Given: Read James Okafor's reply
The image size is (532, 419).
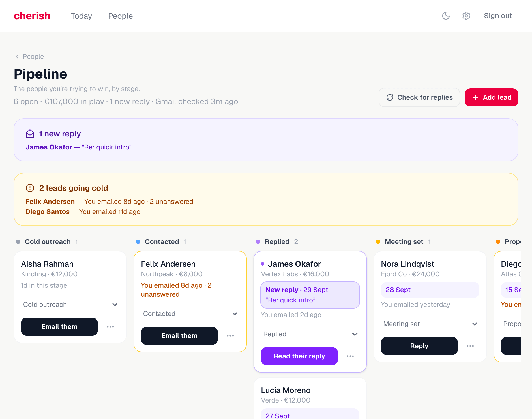Looking at the screenshot, I should [x=299, y=356].
